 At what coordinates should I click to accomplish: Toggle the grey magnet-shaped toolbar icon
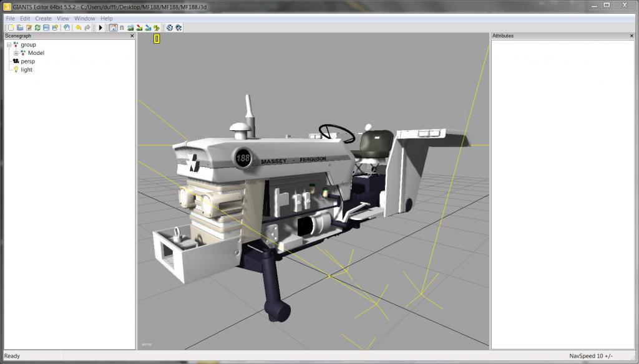122,27
